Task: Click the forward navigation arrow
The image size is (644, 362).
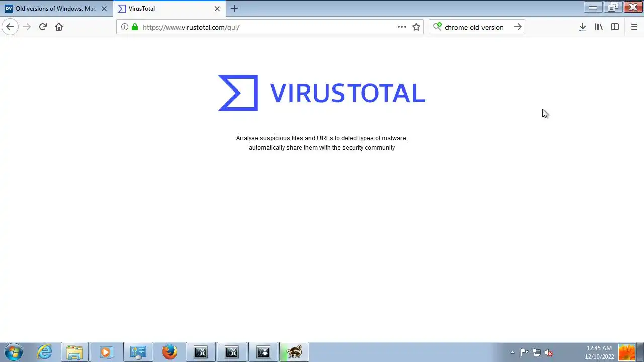Action: 27,27
